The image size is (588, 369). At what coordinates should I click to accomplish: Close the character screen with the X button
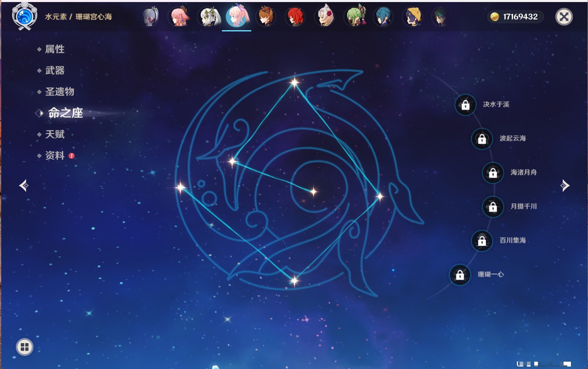564,17
